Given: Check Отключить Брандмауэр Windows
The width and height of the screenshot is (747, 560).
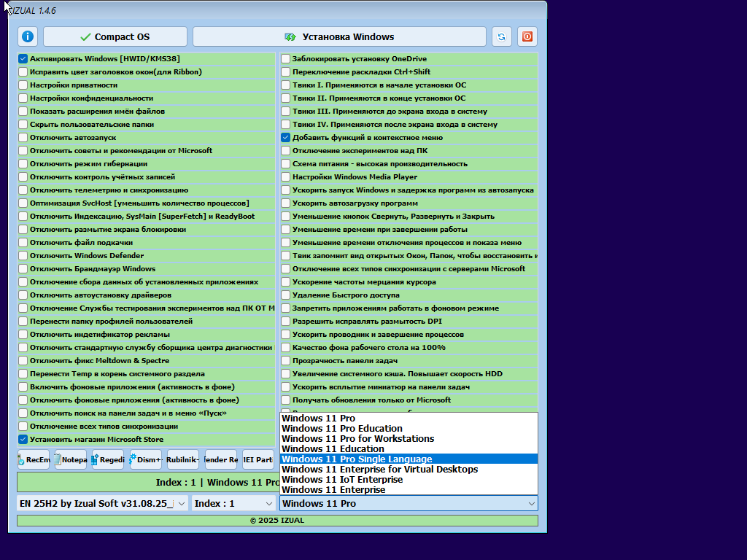Looking at the screenshot, I should (23, 268).
